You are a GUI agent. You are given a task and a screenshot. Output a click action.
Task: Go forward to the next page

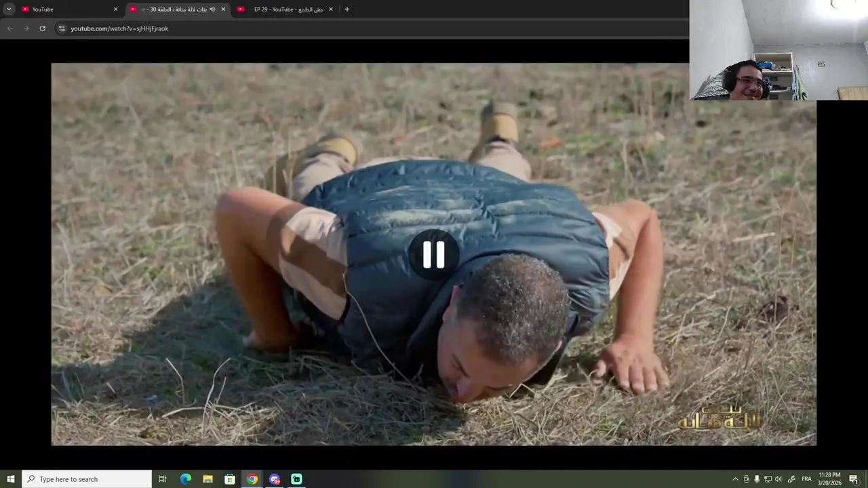(26, 28)
